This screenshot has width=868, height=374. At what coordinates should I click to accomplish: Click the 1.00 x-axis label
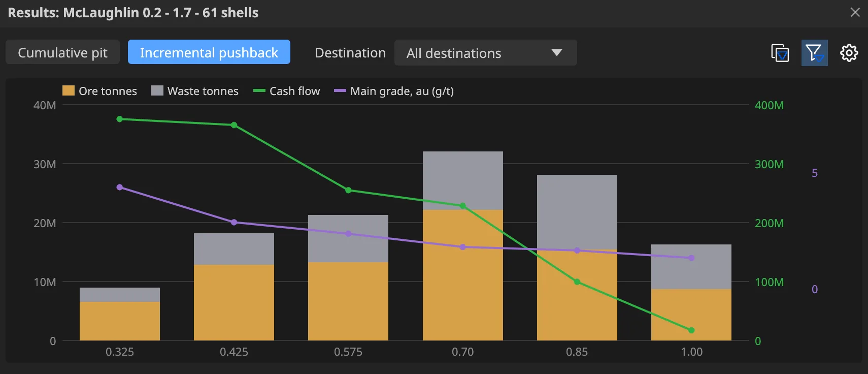[x=691, y=352]
